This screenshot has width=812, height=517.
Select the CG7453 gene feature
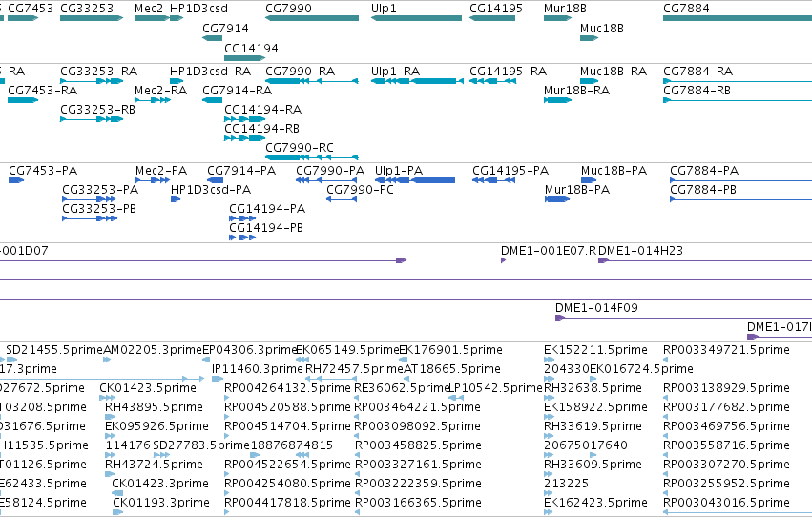click(x=23, y=18)
